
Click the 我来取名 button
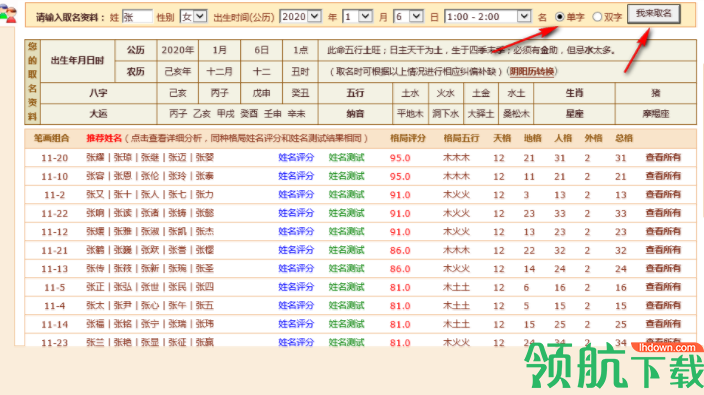click(x=653, y=13)
